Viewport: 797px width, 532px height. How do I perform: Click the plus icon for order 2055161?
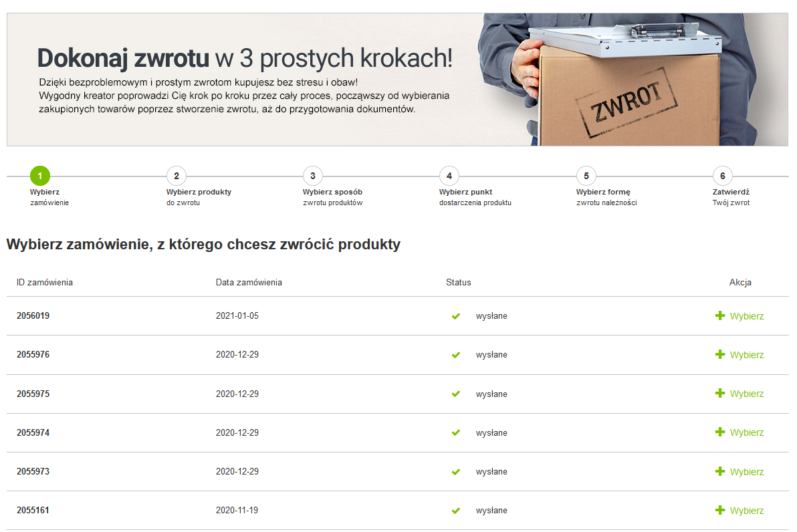coord(720,510)
